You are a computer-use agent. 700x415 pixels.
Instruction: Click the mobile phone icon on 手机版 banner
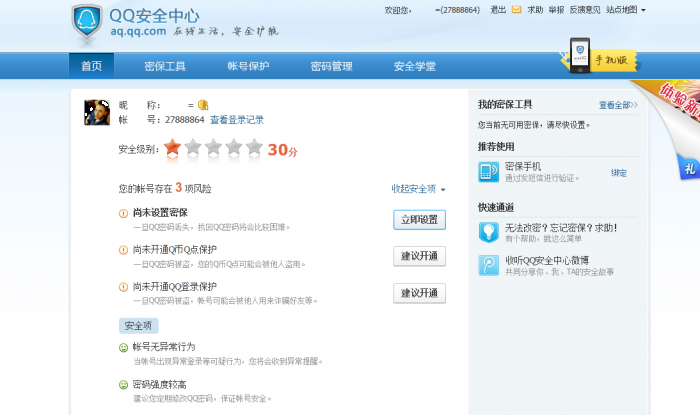point(580,55)
